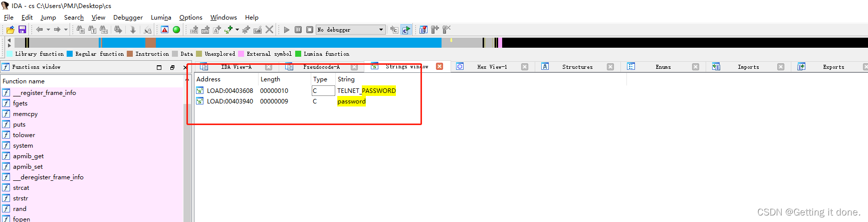Pause process with the pause button
Viewport: 868px width, 222px height.
298,30
